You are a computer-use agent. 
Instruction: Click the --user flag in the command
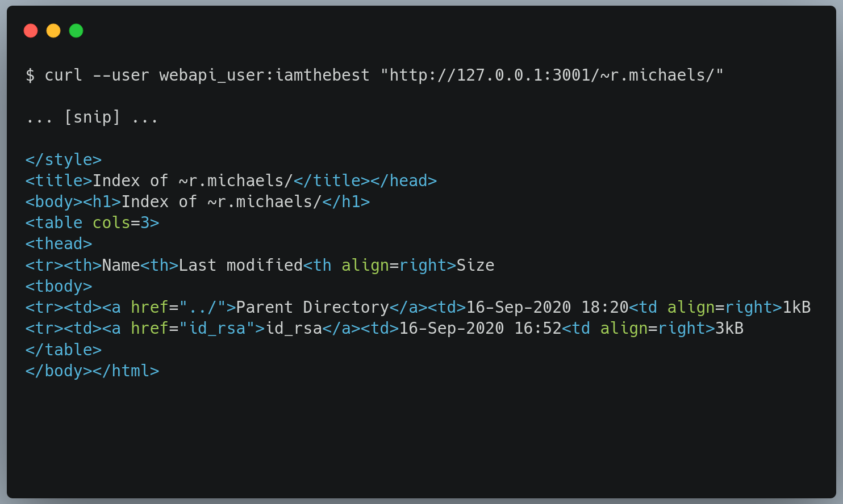pyautogui.click(x=121, y=75)
